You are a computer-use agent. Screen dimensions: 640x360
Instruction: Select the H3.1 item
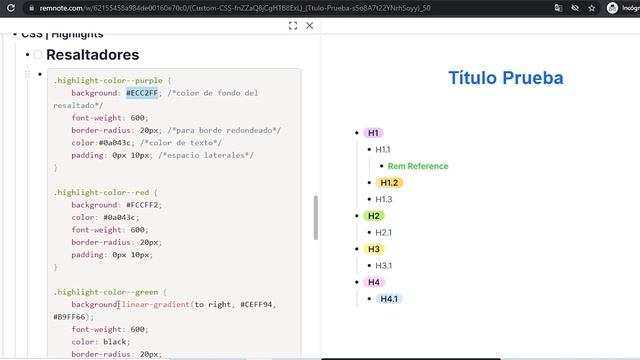pyautogui.click(x=384, y=265)
